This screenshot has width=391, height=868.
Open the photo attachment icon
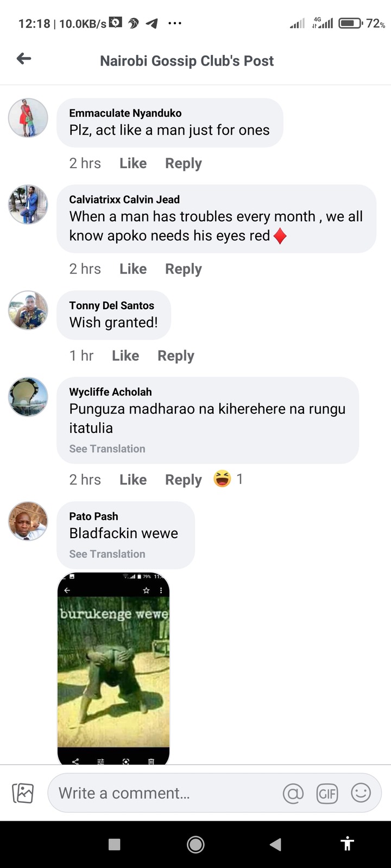click(x=23, y=793)
